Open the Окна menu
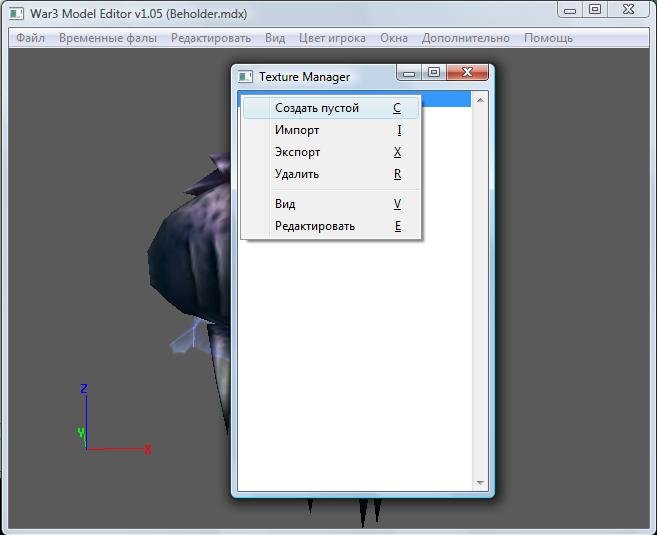The height and width of the screenshot is (535, 657). coord(394,38)
